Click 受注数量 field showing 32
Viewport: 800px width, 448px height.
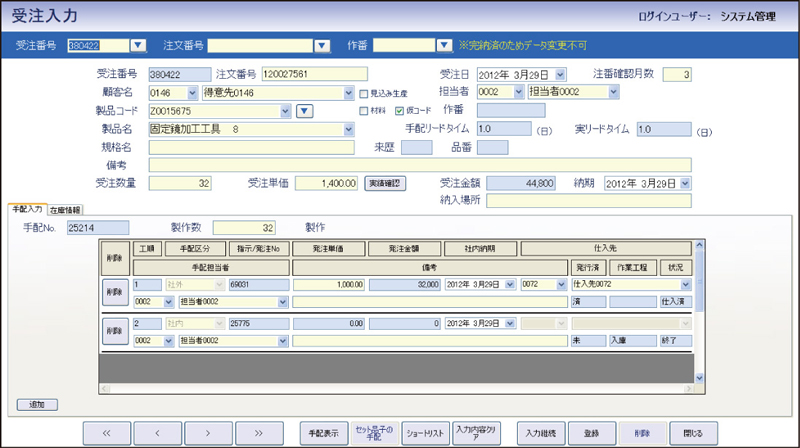tap(180, 183)
